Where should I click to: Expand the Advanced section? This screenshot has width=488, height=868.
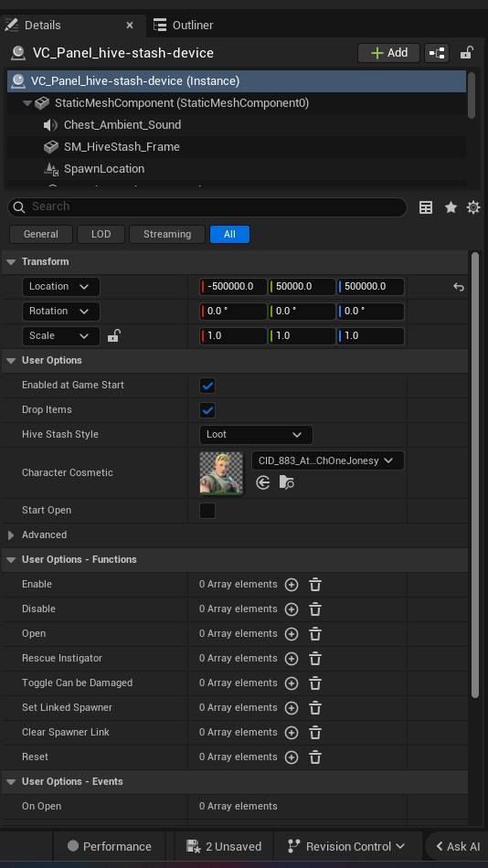point(11,535)
